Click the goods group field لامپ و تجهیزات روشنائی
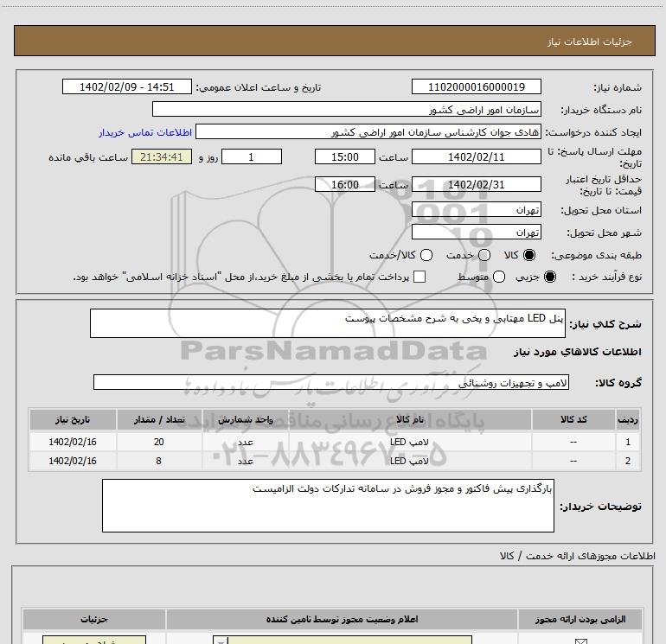Screen dimensions: 666x644 (331, 382)
